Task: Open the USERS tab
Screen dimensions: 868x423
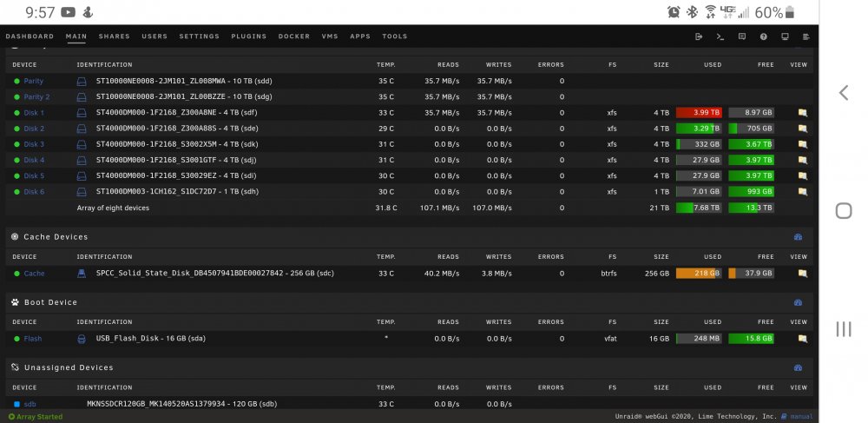Action: [155, 36]
